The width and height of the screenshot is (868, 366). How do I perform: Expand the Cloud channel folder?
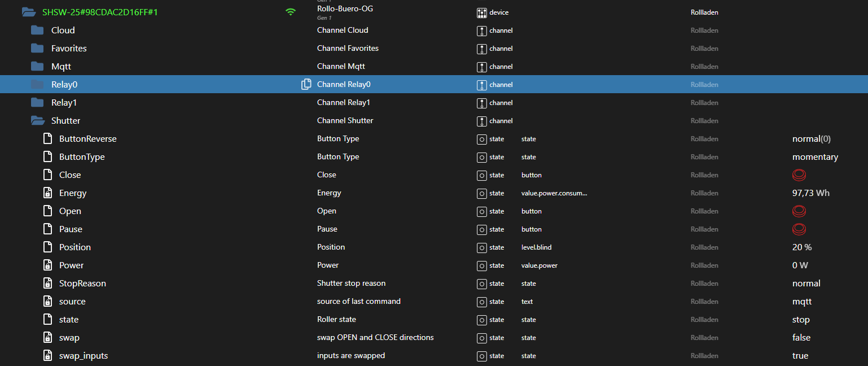click(x=37, y=30)
